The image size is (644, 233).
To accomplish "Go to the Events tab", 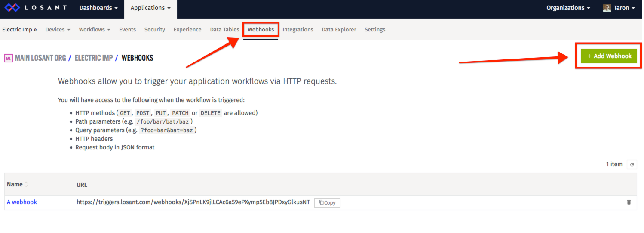I will pyautogui.click(x=127, y=30).
